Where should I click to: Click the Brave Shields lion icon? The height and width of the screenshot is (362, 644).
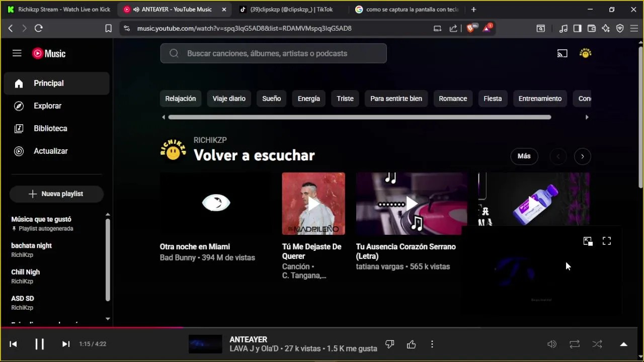point(470,28)
